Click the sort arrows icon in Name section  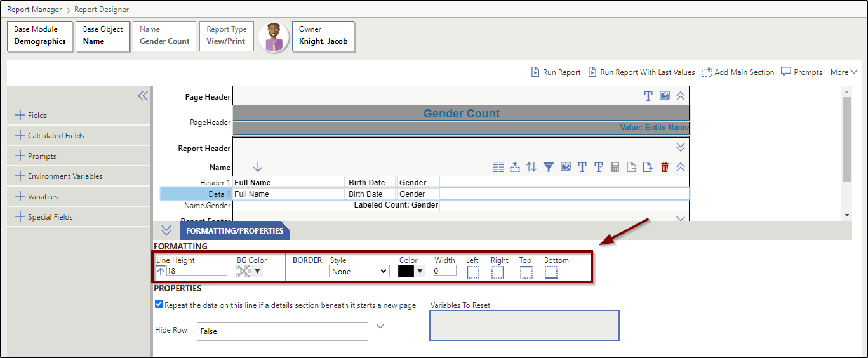coord(531,167)
